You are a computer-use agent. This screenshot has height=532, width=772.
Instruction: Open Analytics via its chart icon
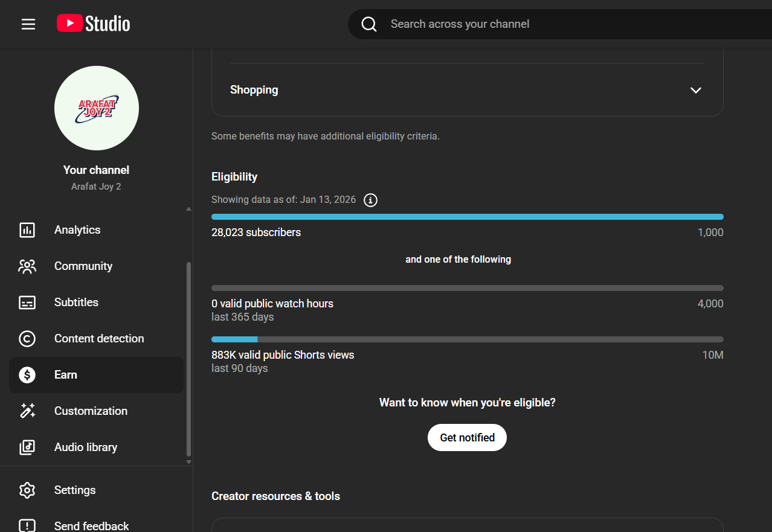(x=27, y=230)
